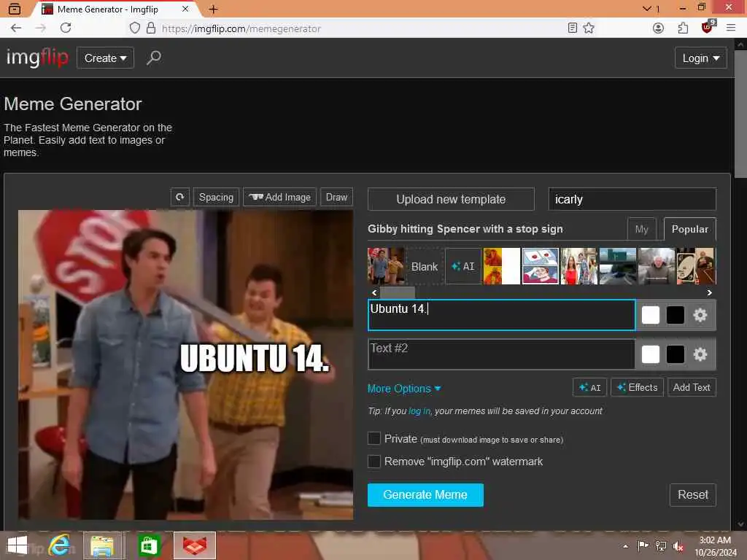
Task: Enable the Private checkbox
Action: [374, 438]
